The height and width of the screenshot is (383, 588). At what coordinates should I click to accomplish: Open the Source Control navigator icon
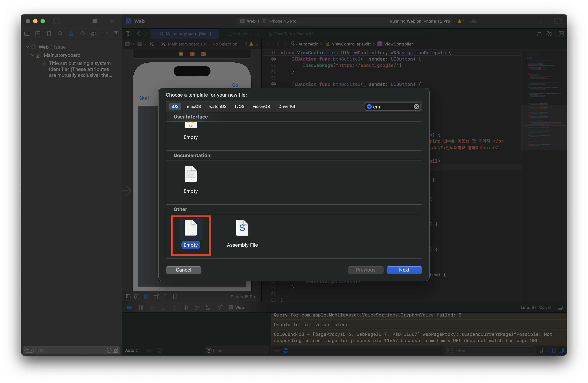pyautogui.click(x=38, y=34)
